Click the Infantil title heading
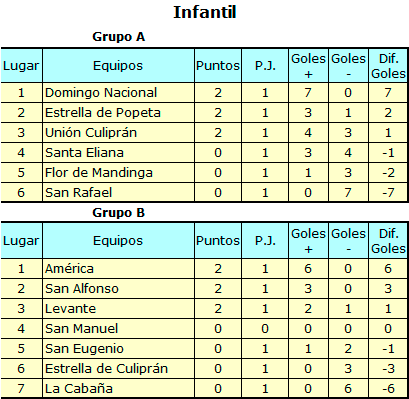 pos(205,12)
